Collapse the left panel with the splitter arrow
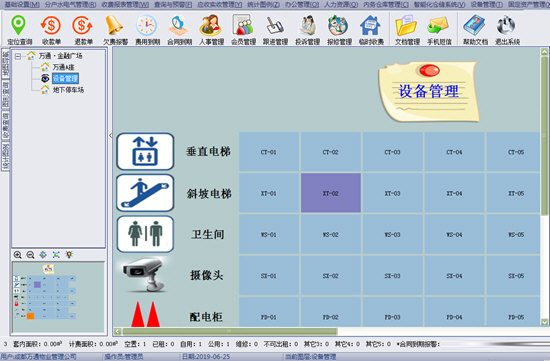Image resolution: width=550 pixels, height=361 pixels. click(110, 135)
